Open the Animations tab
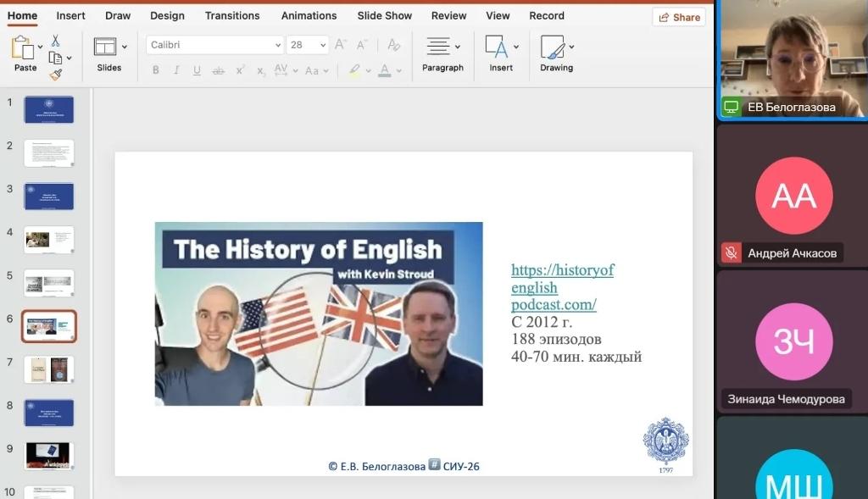Screen dimensions: 868x499 [309, 15]
